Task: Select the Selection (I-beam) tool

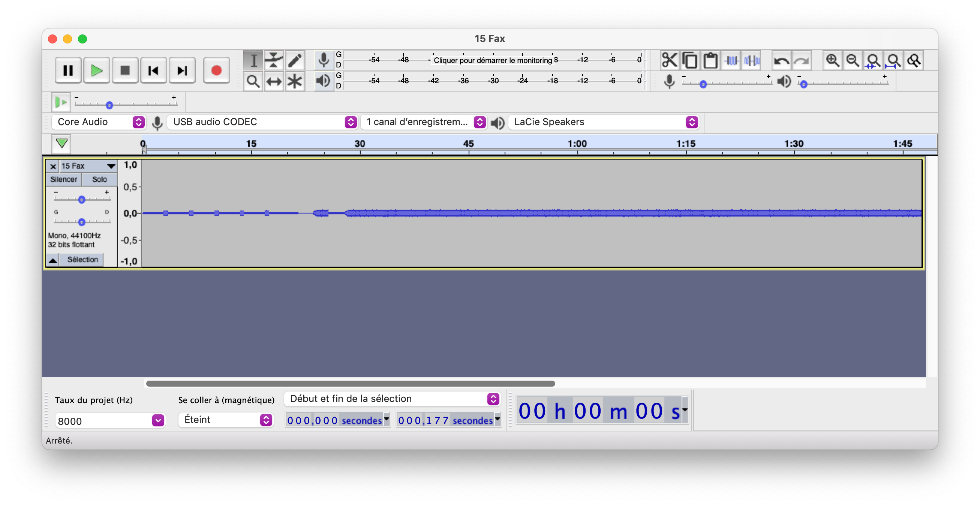Action: 253,60
